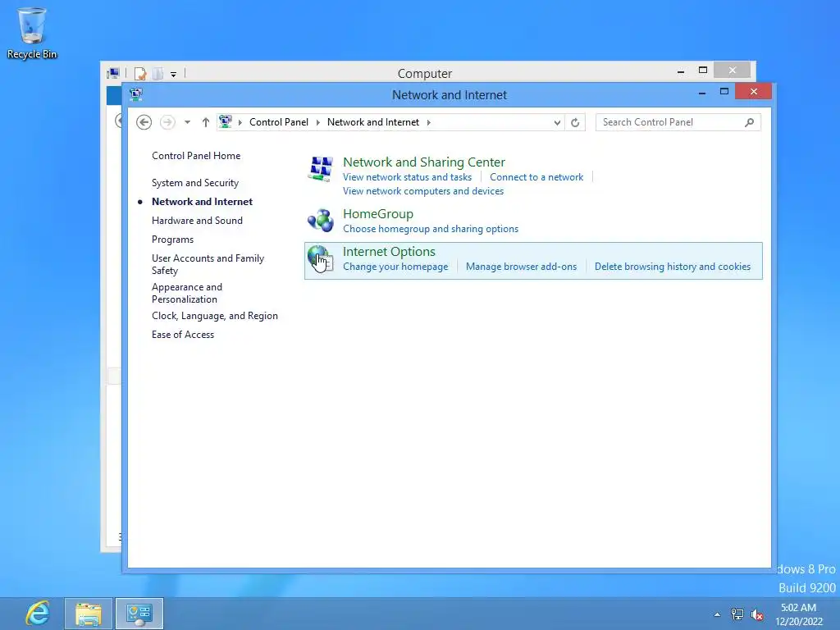
Task: Open Network and Sharing Center icon
Action: [x=321, y=169]
